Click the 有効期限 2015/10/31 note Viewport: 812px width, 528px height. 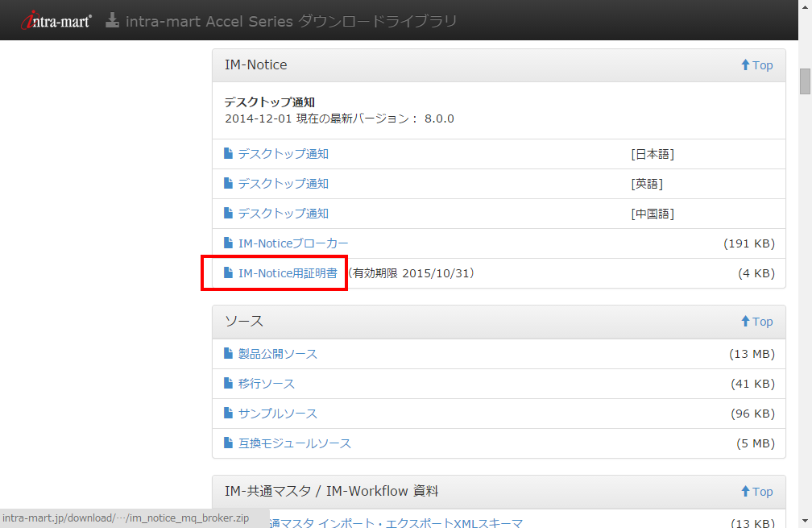point(412,273)
